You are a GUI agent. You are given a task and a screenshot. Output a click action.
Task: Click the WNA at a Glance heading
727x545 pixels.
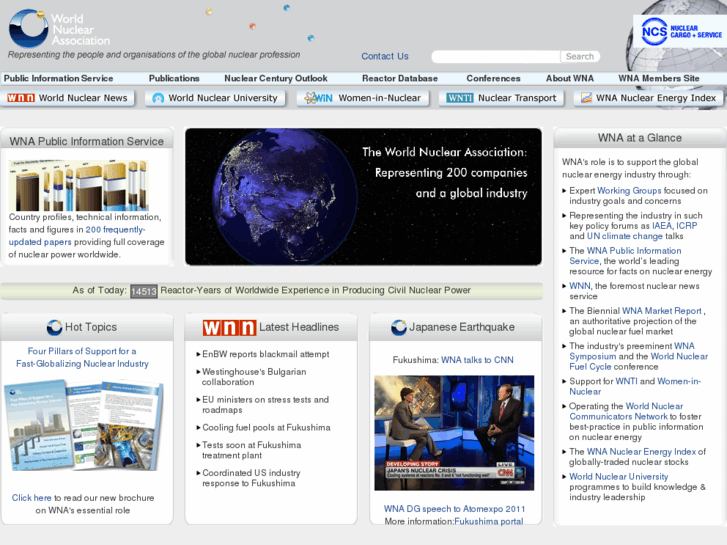click(x=639, y=138)
